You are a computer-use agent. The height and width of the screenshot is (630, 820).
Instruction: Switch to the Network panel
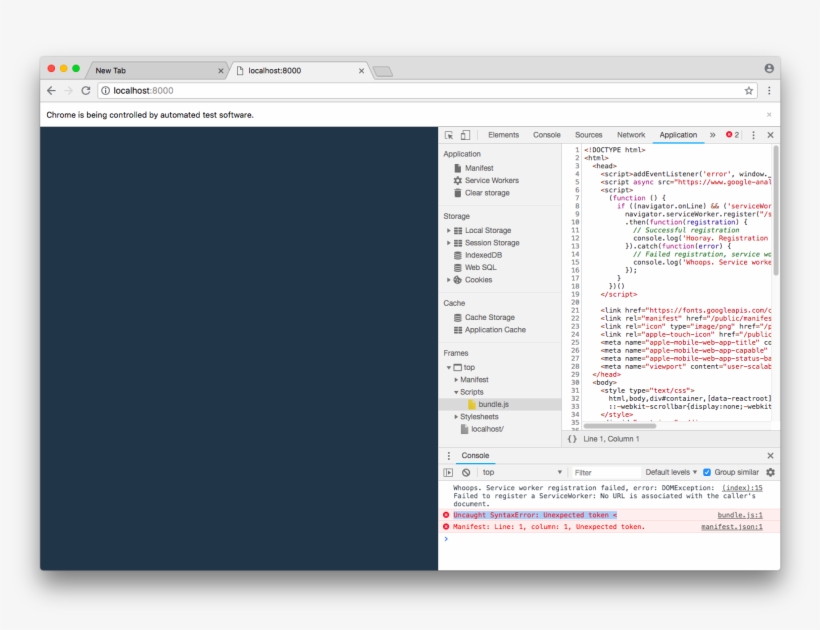click(x=633, y=134)
